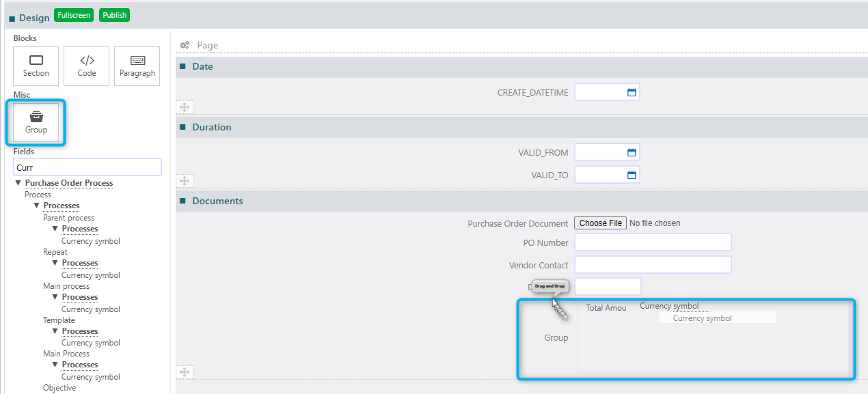Publish the form design
This screenshot has height=394, width=868.
coord(115,15)
